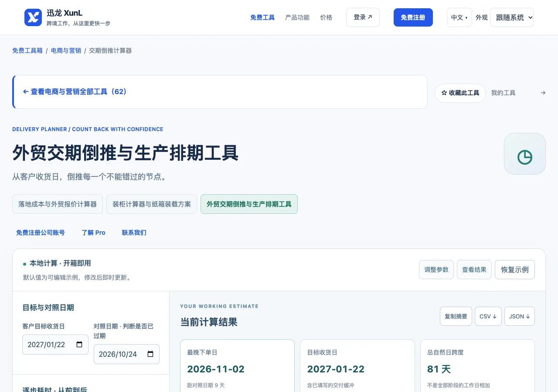Open the 中文 language dropdown
This screenshot has width=558, height=392.
459,17
